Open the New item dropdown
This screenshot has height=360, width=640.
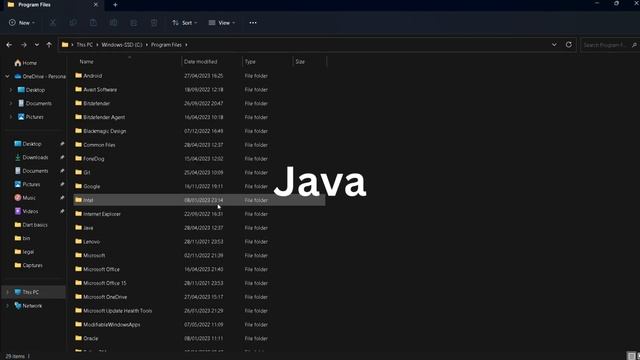(22, 23)
